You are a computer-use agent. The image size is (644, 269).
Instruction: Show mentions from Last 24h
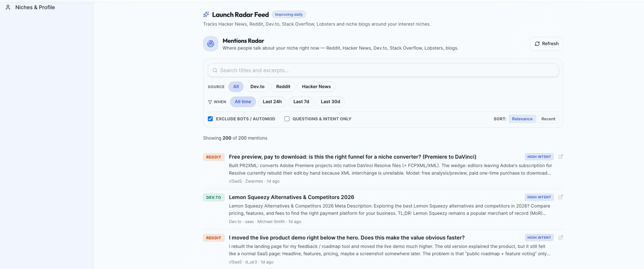(272, 102)
